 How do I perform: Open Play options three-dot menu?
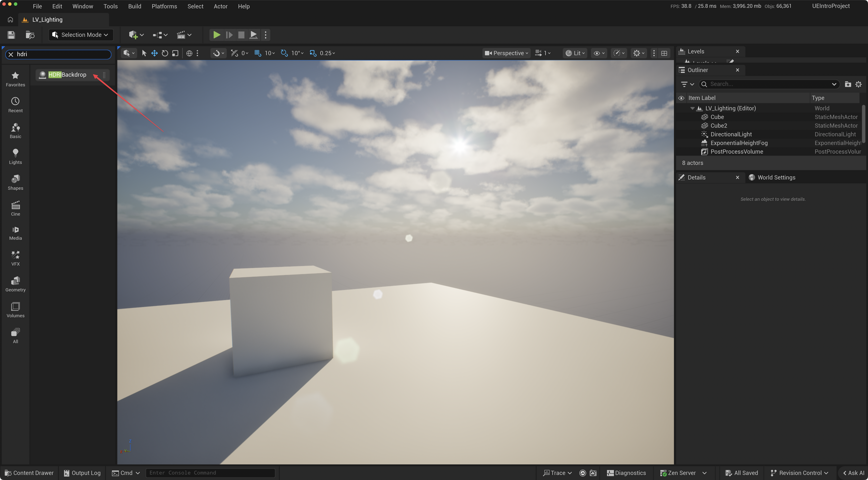click(x=265, y=35)
